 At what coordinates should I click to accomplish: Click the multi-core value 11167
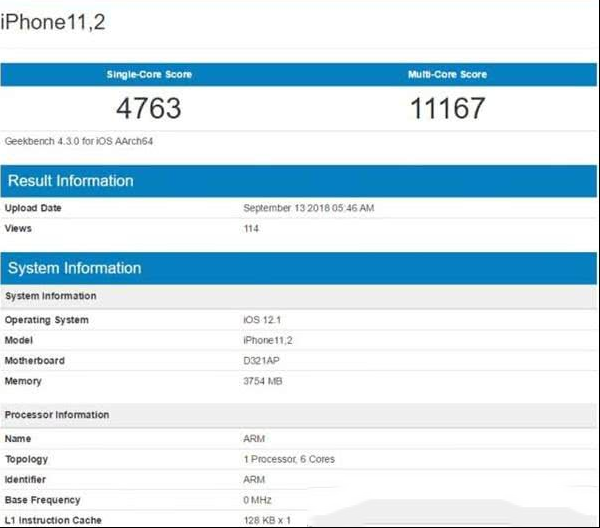(x=447, y=108)
